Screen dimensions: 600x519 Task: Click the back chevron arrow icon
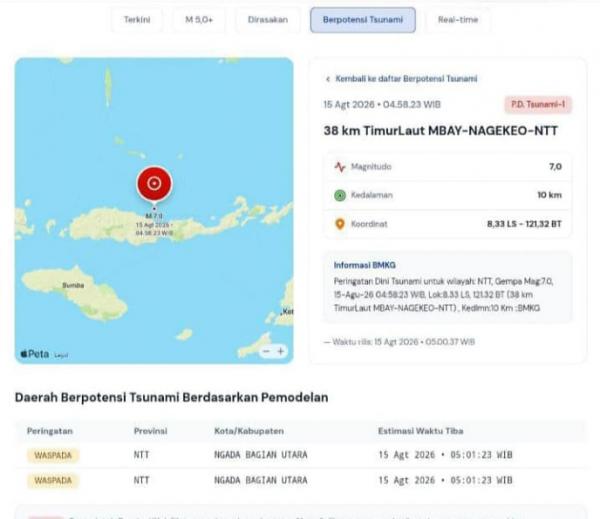click(328, 79)
